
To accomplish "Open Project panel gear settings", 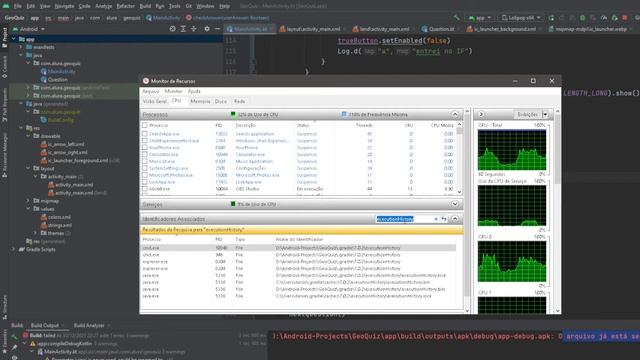I will pos(207,29).
